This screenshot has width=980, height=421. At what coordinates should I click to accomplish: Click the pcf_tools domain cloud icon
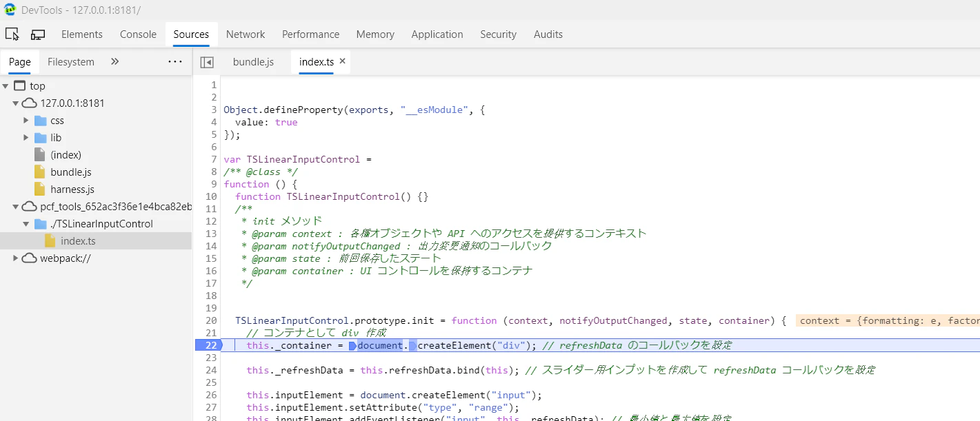tap(30, 207)
